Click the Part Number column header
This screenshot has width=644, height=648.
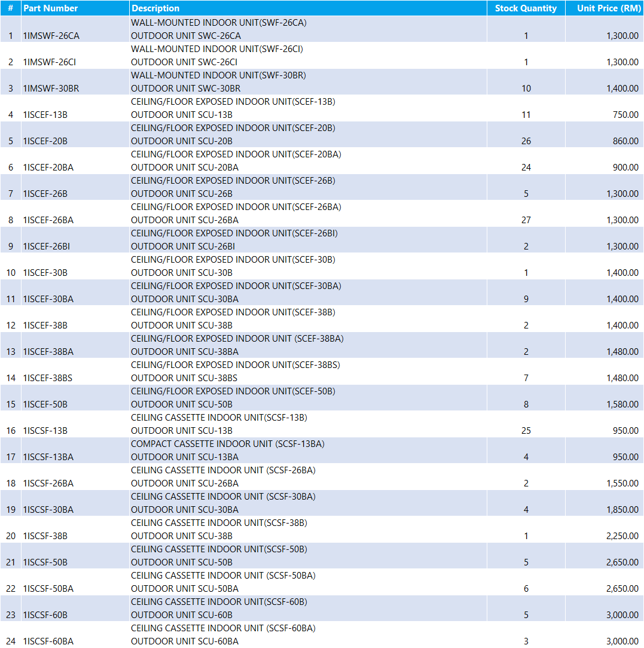point(51,8)
